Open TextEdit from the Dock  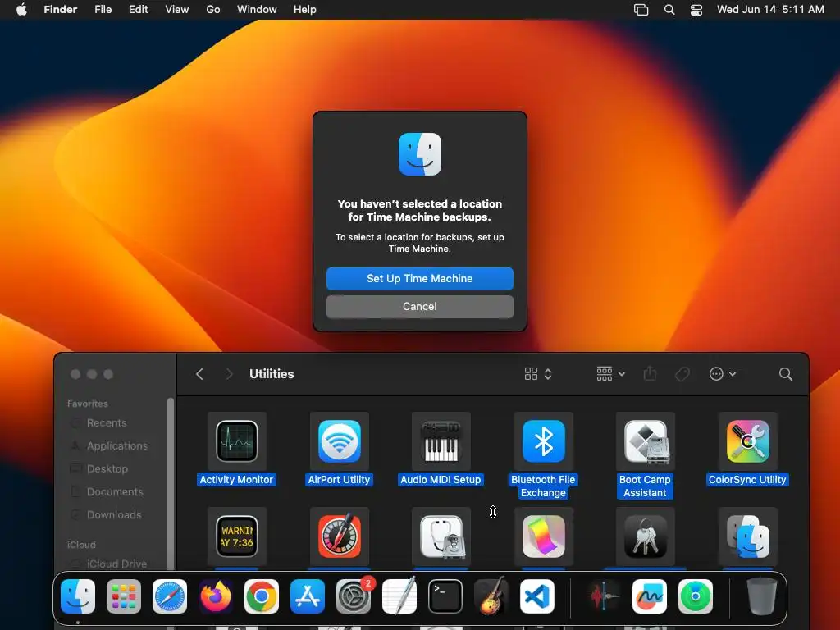399,596
